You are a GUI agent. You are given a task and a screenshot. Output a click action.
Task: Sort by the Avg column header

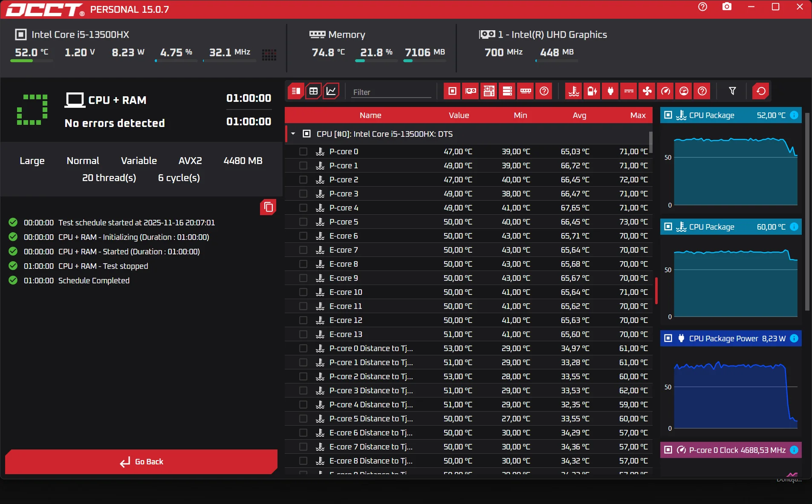tap(580, 115)
